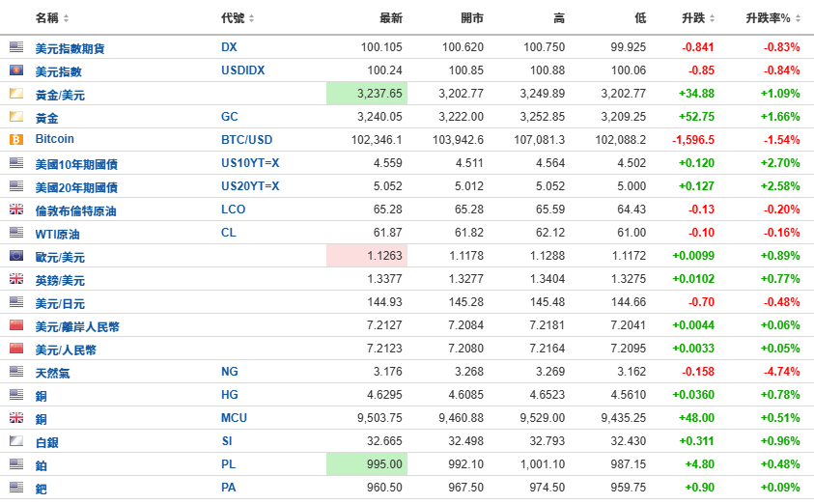Click the US flag beside 天然氣

16,371
